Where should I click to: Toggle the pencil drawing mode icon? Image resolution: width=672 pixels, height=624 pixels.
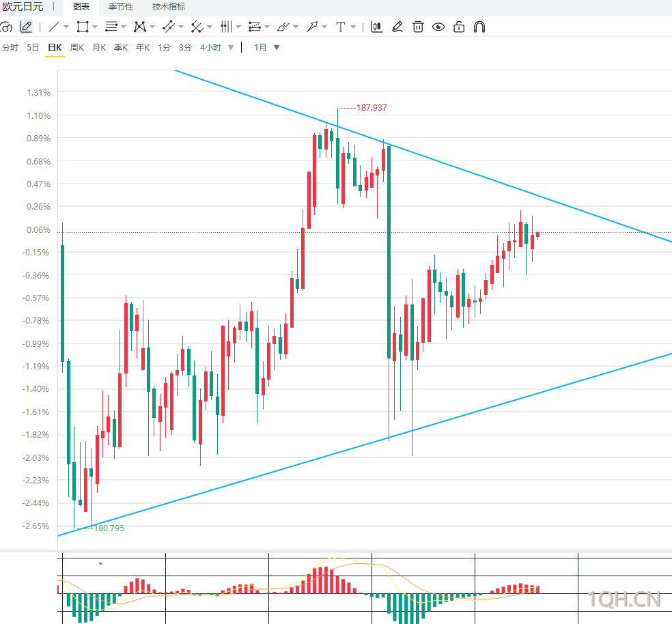(x=26, y=27)
